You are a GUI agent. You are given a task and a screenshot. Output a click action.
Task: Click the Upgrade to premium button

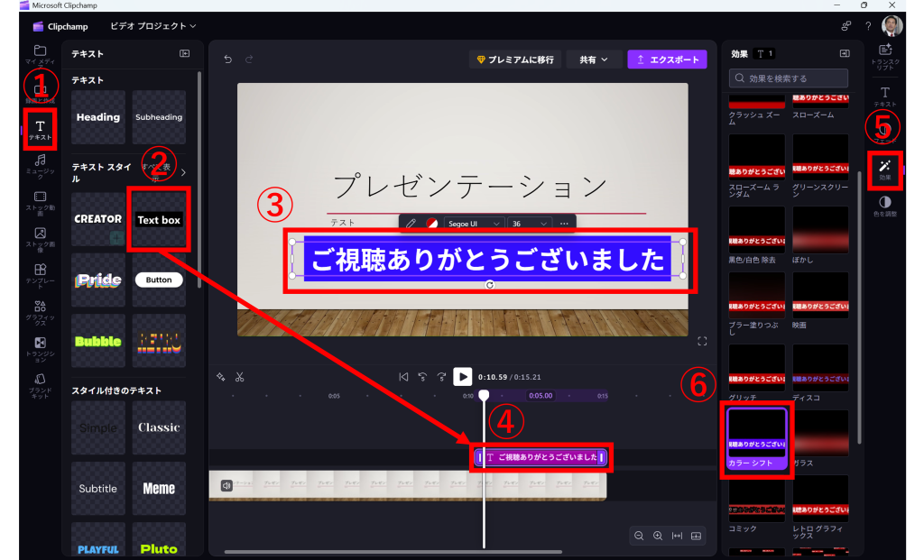(x=515, y=60)
